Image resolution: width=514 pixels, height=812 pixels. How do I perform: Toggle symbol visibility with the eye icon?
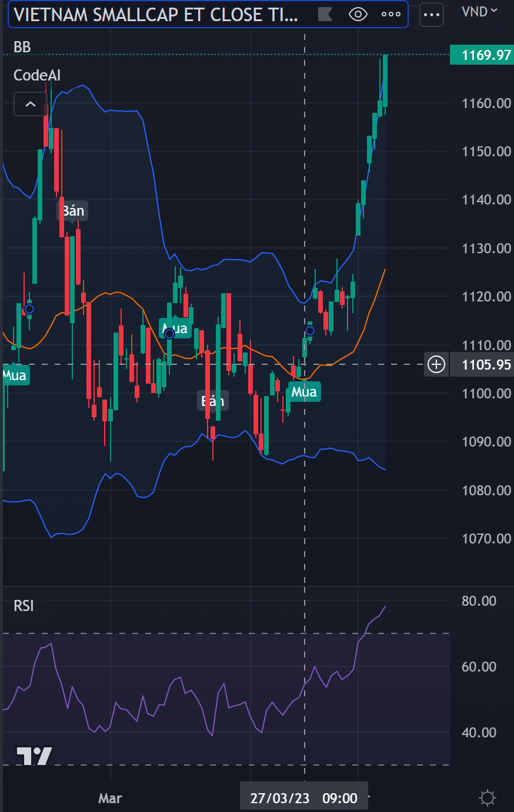click(x=358, y=14)
